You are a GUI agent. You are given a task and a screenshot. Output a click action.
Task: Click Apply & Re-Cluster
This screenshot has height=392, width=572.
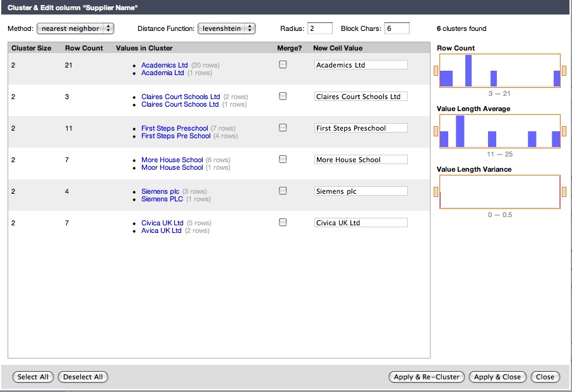click(426, 377)
